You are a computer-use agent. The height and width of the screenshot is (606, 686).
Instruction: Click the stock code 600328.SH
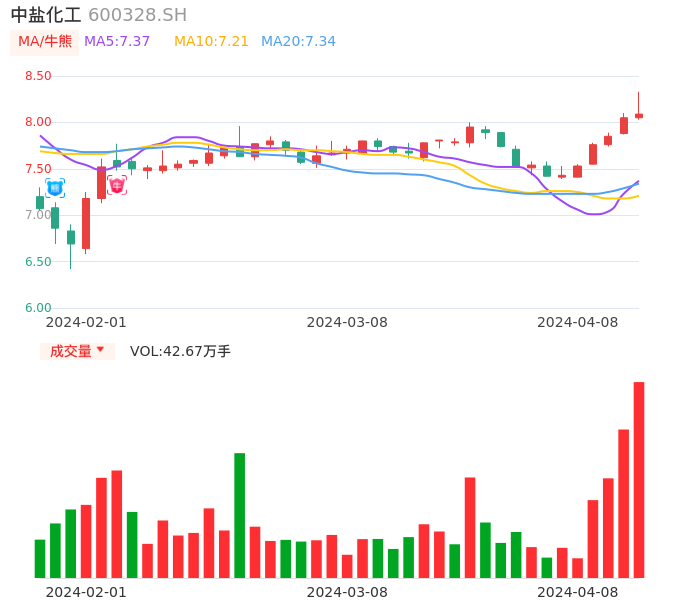[x=137, y=15]
